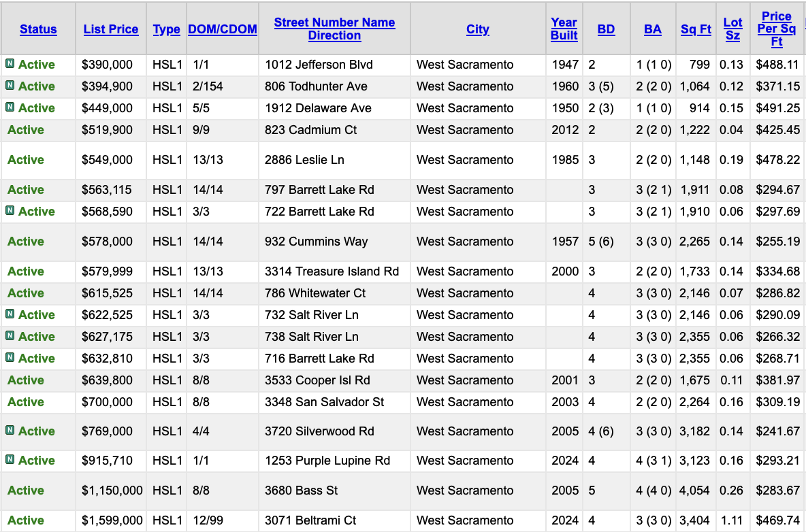Sort by List Price header

[111, 29]
